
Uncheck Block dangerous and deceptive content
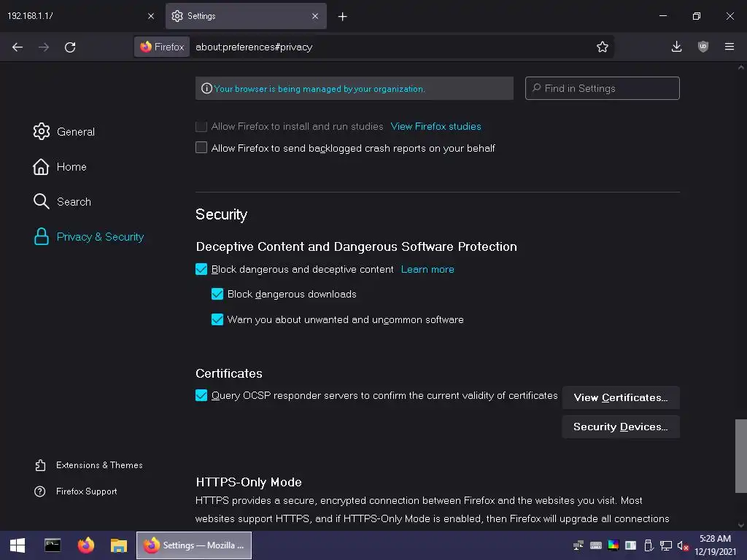click(201, 269)
